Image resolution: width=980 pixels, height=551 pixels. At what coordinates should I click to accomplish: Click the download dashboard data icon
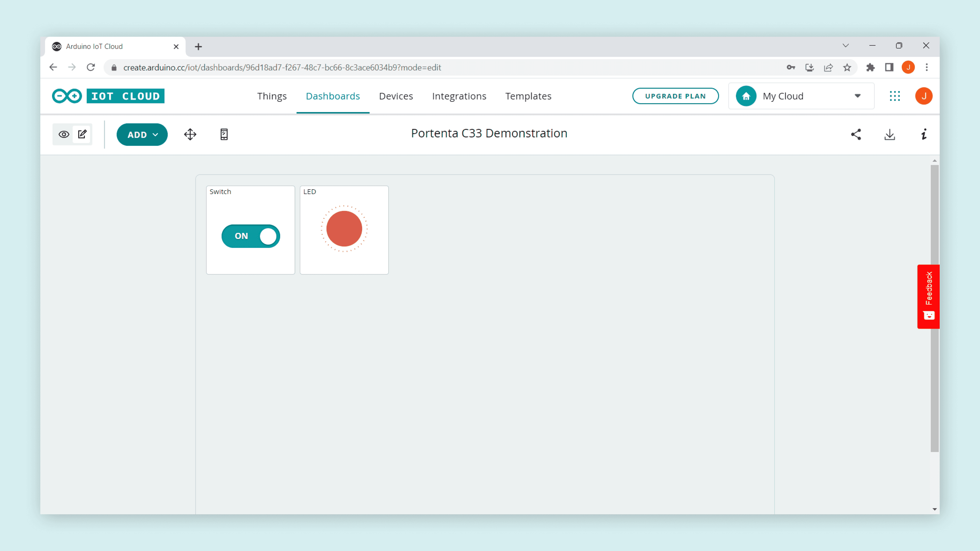click(889, 134)
